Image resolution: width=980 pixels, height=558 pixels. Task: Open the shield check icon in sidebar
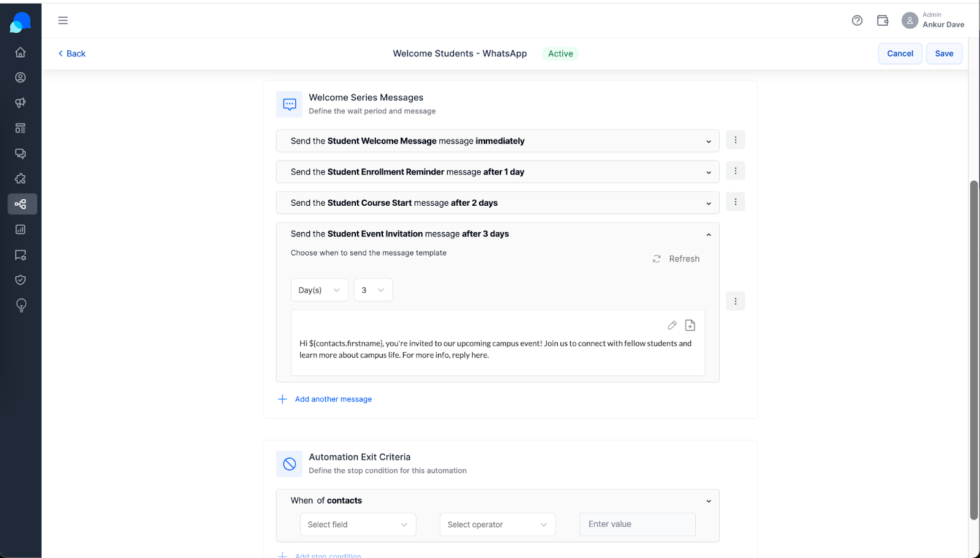(20, 280)
